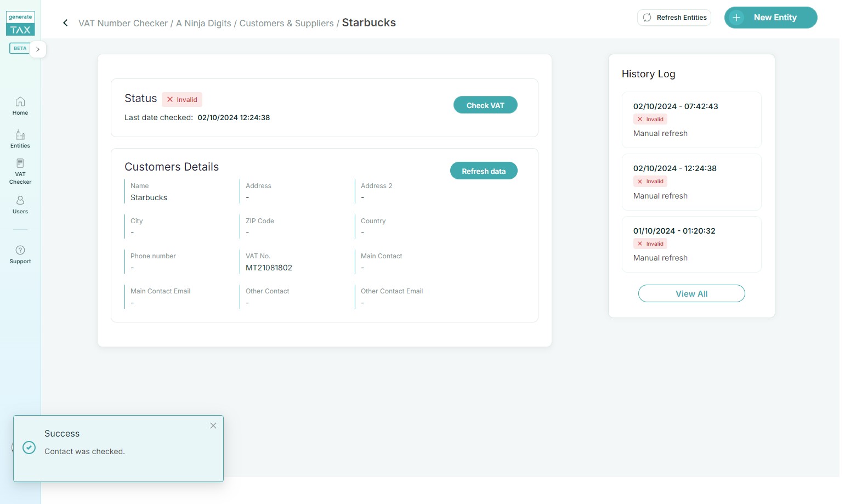Click the Invalid status badge
Image resolution: width=845 pixels, height=504 pixels.
[x=182, y=99]
